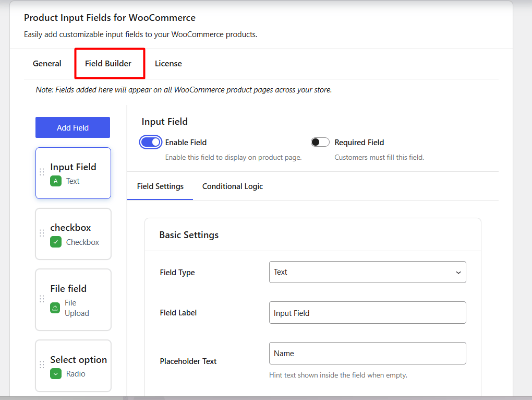Select the Select option field card

pyautogui.click(x=74, y=366)
